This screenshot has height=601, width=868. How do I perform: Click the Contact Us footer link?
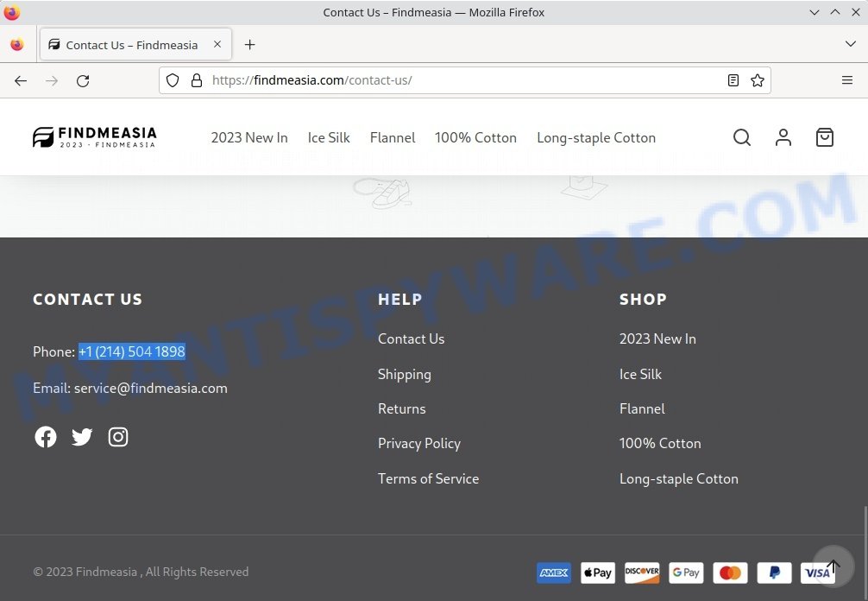pyautogui.click(x=412, y=339)
